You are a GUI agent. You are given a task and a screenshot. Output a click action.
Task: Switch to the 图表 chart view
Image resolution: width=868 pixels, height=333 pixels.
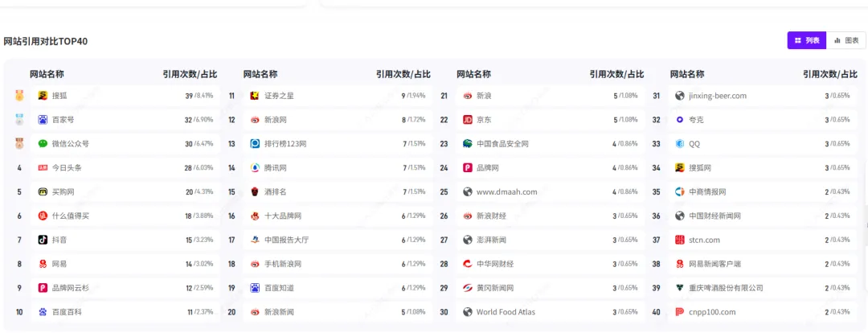coord(846,40)
